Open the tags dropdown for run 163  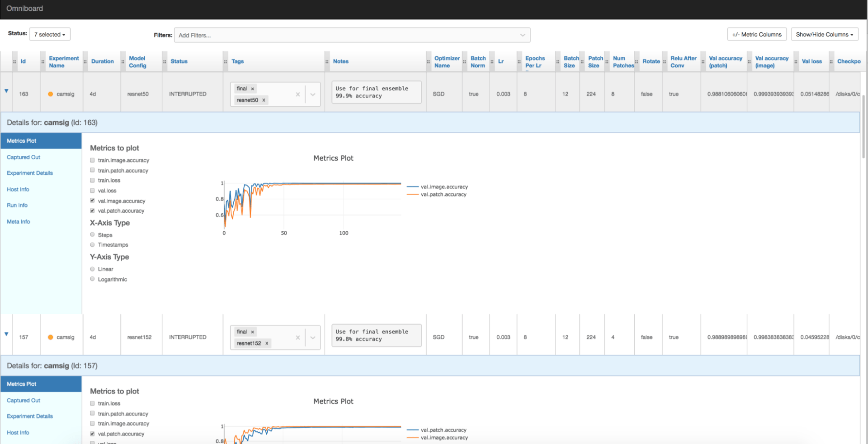(313, 94)
